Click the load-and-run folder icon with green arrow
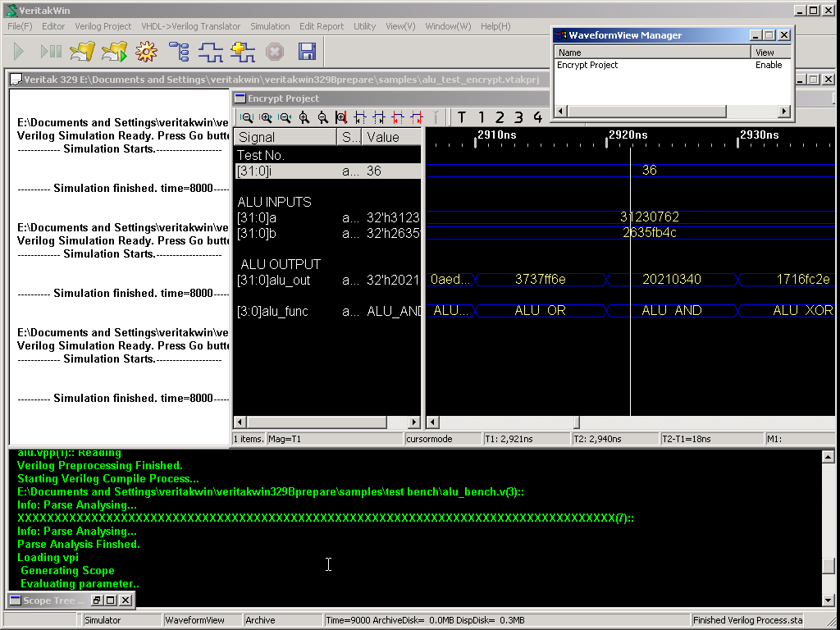 [114, 52]
